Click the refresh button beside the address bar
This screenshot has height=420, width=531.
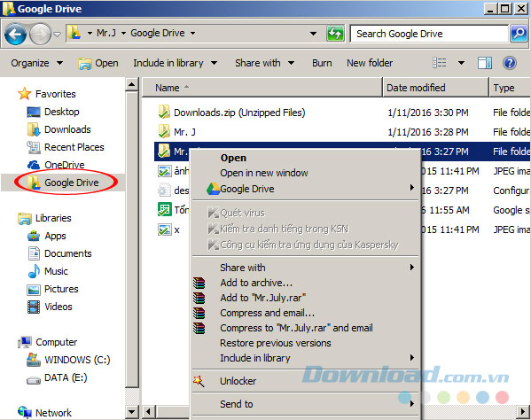[335, 34]
